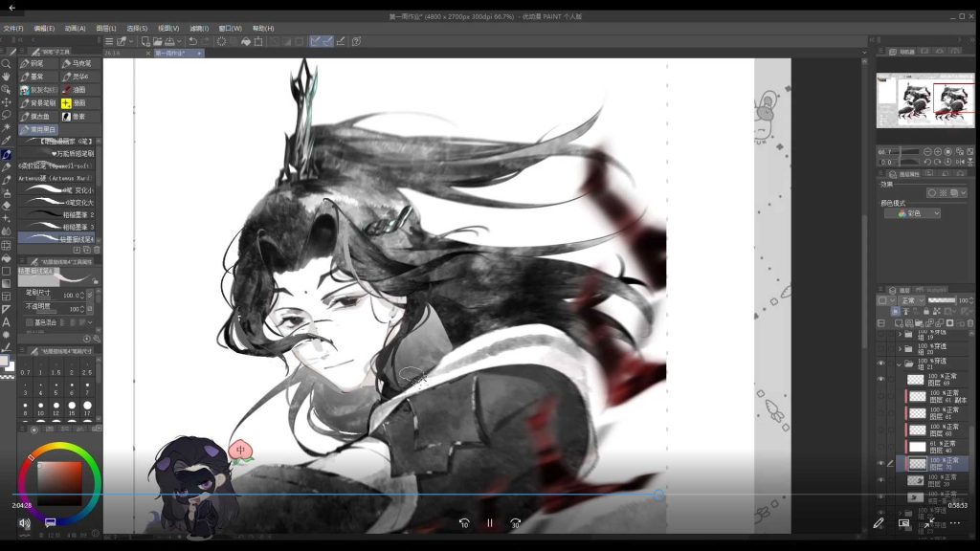980x551 pixels.
Task: Select the 背景笔刷 sub tool group
Action: click(37, 103)
